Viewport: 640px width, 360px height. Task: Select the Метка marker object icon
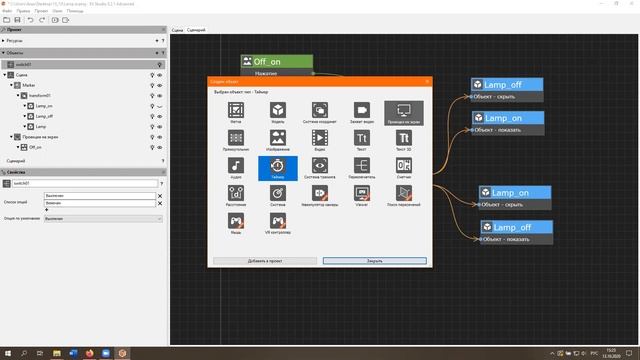tap(236, 113)
